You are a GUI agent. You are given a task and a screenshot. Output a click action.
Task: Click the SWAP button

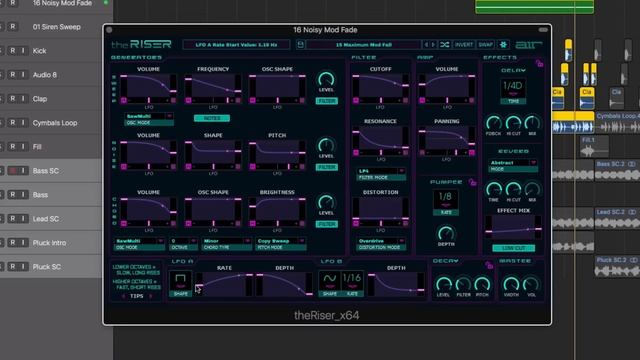pos(486,44)
